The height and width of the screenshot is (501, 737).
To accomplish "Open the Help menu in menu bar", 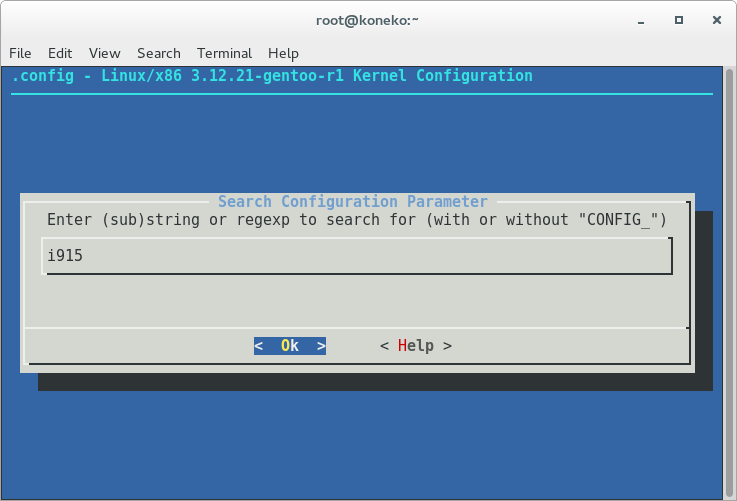I will coord(283,53).
